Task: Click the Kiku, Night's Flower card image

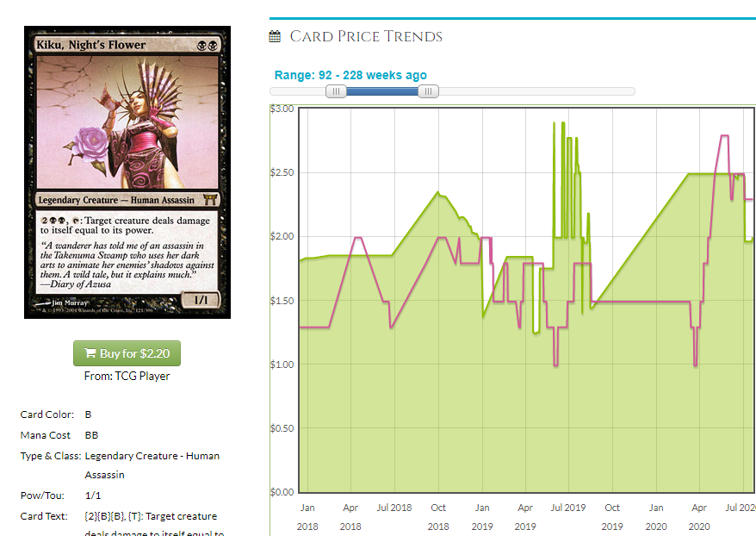Action: point(127,172)
